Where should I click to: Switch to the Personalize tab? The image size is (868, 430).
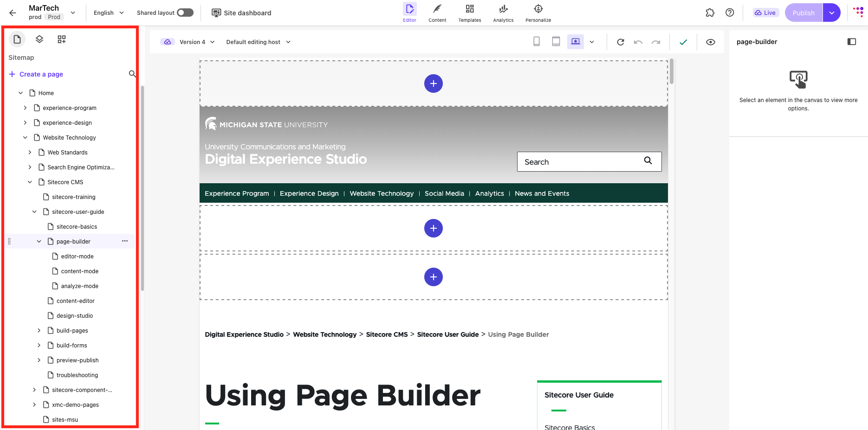[x=538, y=13]
